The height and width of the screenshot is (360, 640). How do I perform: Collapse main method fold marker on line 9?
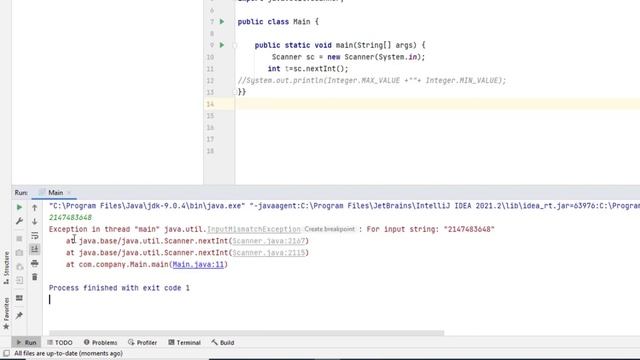pyautogui.click(x=235, y=45)
